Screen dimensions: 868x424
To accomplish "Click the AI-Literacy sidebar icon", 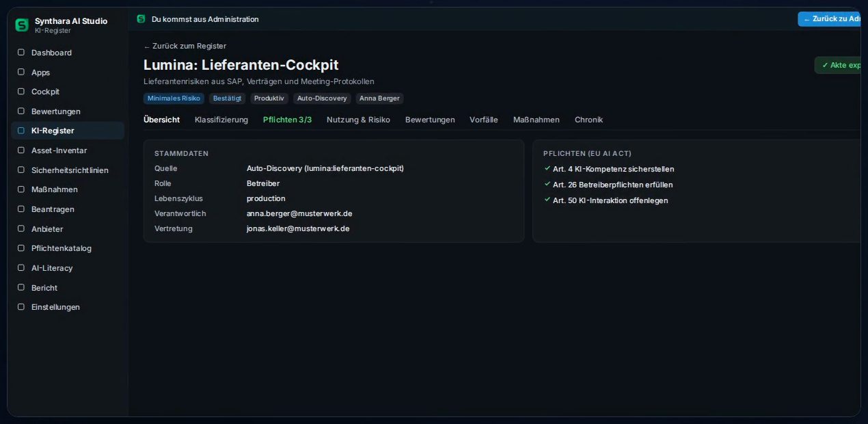I will pyautogui.click(x=21, y=267).
